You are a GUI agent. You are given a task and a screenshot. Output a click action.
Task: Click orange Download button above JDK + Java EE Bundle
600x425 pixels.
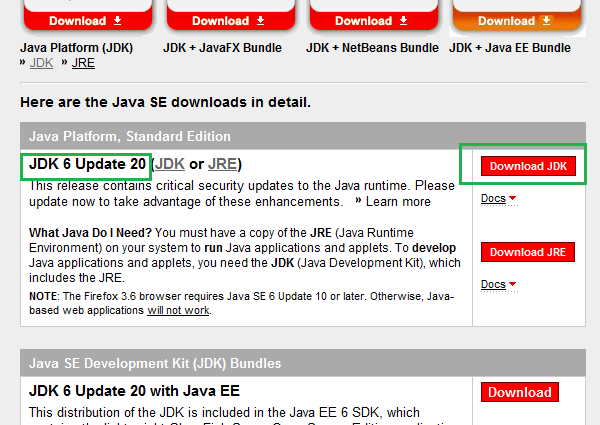[x=517, y=20]
